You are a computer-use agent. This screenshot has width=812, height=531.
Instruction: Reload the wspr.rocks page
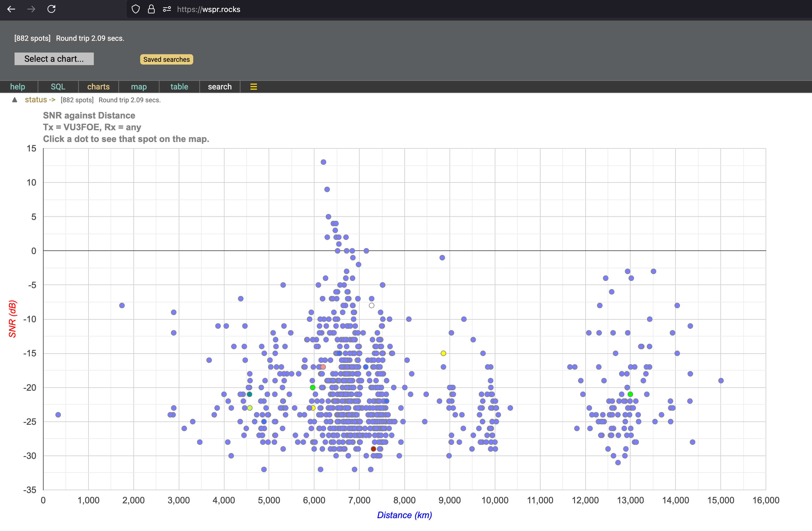tap(51, 9)
